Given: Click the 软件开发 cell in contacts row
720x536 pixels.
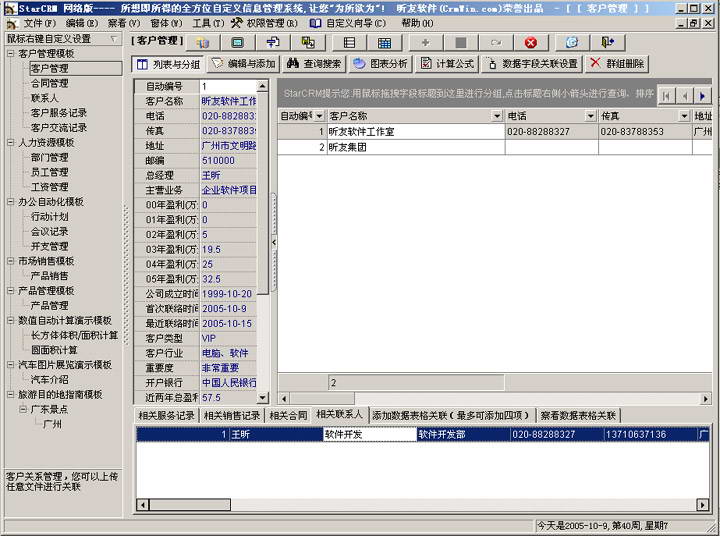Looking at the screenshot, I should [x=370, y=434].
